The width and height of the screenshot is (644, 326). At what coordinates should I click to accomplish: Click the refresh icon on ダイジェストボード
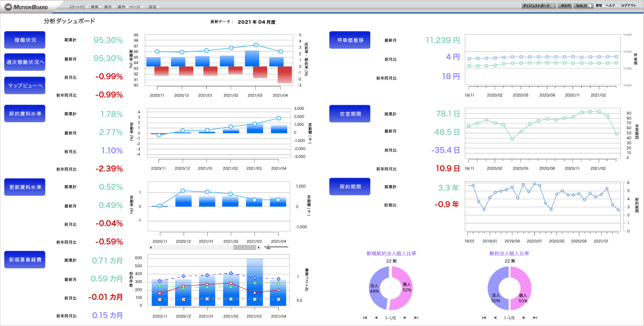[x=553, y=6]
